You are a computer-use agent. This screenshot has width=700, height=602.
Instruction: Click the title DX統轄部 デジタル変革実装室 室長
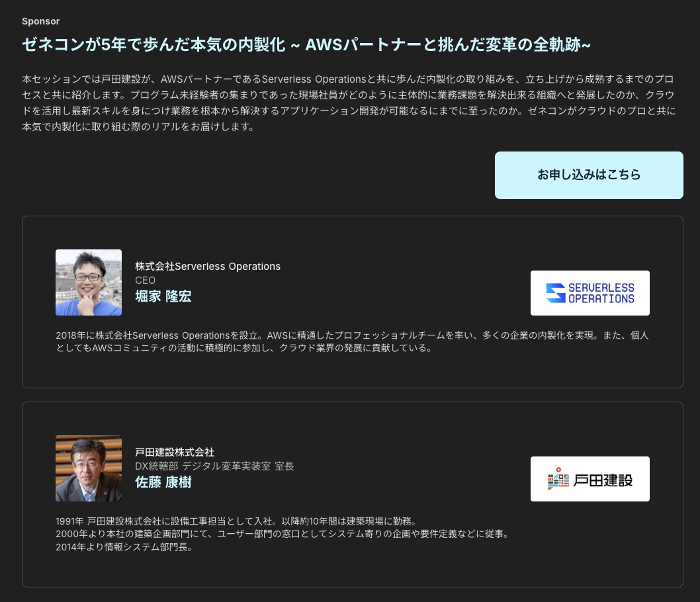click(214, 466)
